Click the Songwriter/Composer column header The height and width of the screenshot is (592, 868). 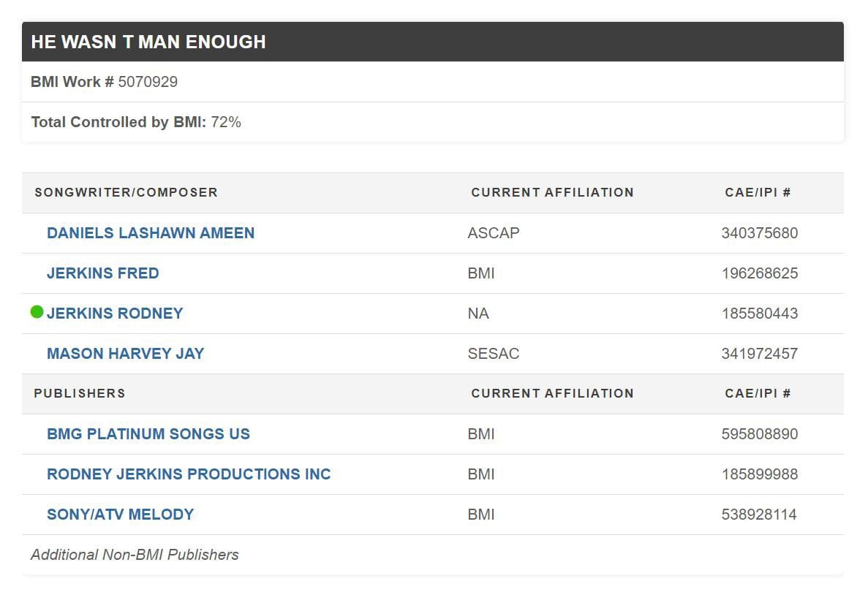[126, 193]
